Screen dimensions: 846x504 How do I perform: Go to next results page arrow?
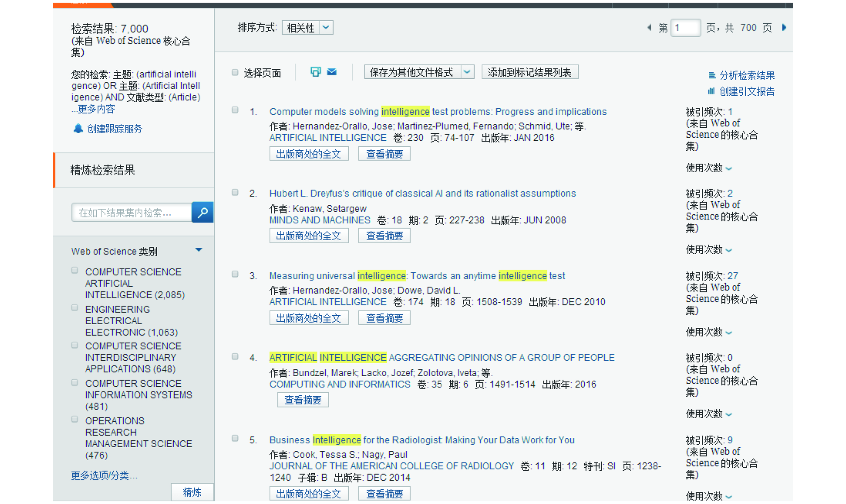784,28
